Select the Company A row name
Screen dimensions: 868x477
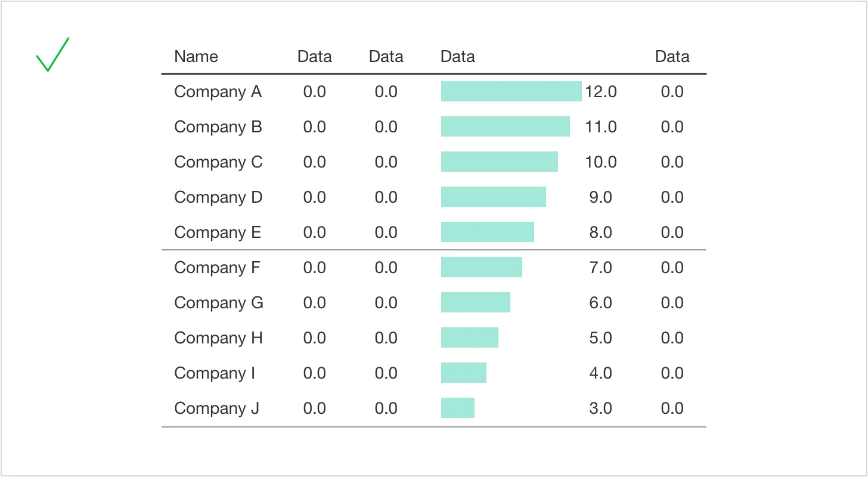coord(218,92)
